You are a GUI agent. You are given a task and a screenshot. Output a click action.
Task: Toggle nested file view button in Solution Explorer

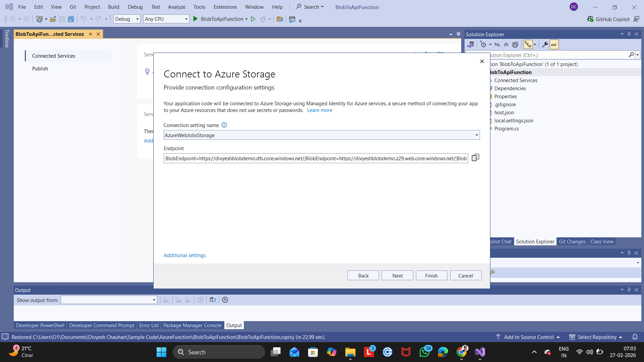[528, 45]
